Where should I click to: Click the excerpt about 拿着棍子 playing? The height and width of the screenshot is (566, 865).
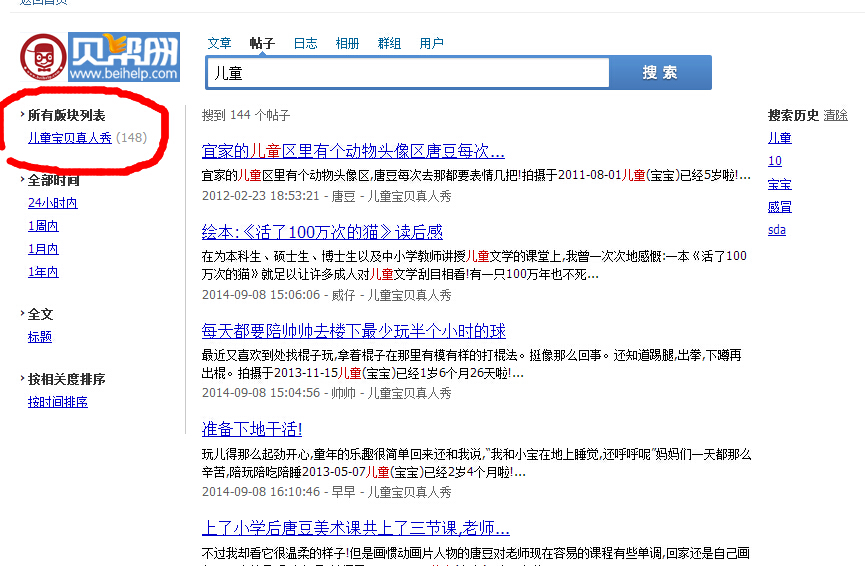[x=472, y=364]
